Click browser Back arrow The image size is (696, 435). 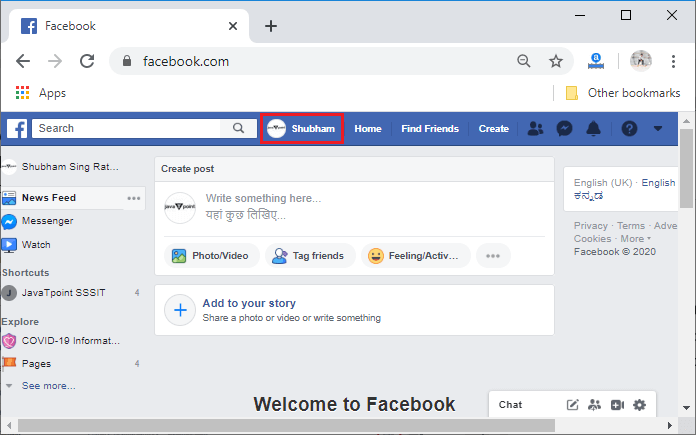(23, 61)
